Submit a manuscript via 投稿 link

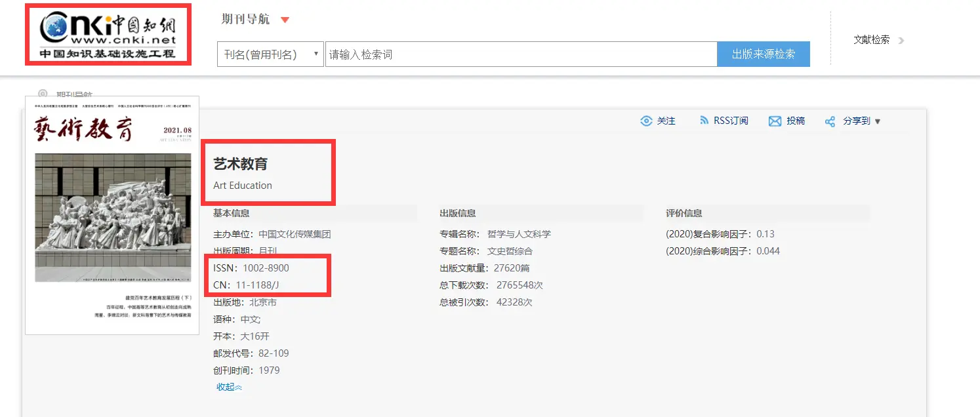point(796,121)
